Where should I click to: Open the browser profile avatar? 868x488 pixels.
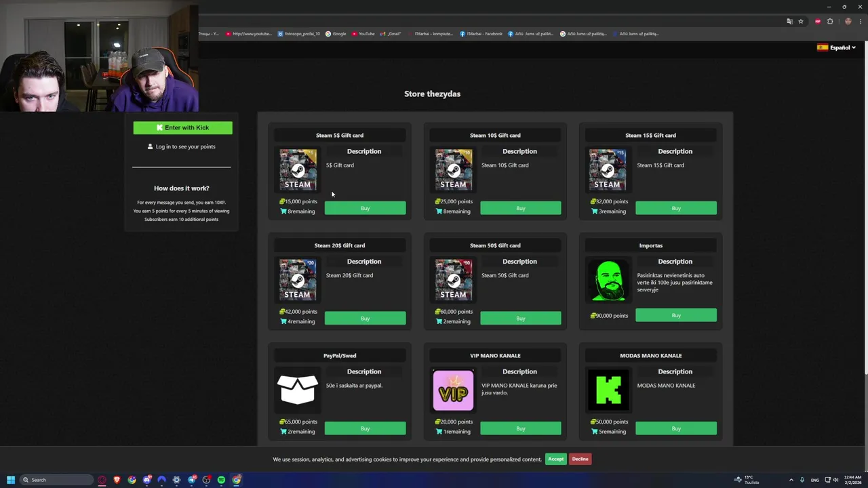[x=848, y=22]
